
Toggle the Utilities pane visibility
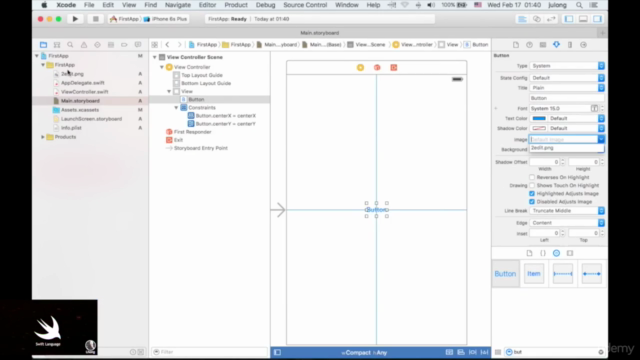tap(597, 19)
